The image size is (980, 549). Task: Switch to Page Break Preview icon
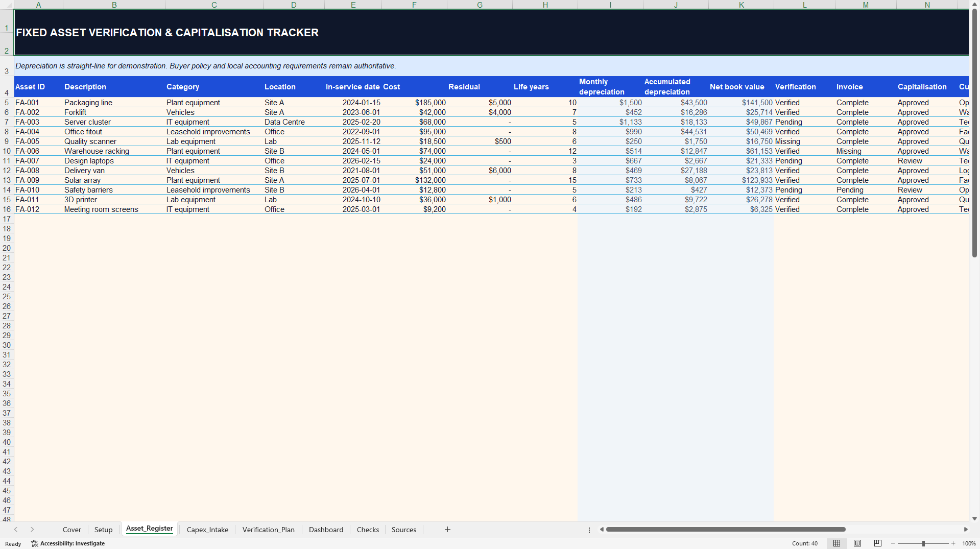(878, 543)
